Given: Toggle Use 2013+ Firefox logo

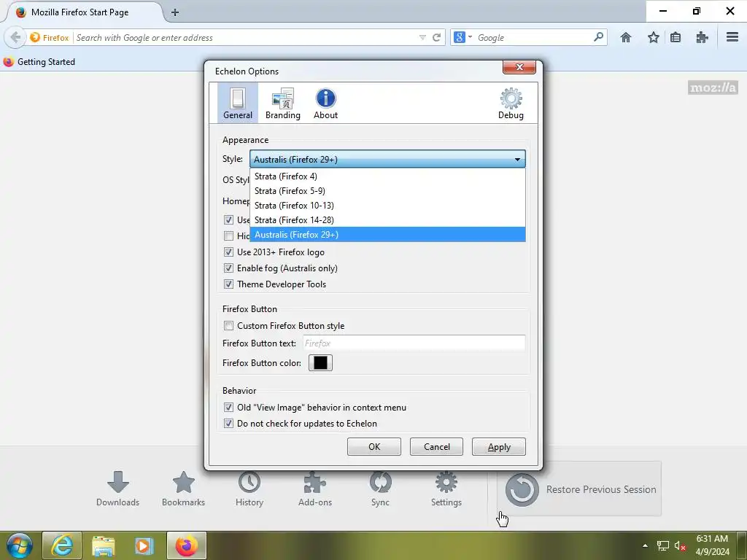Looking at the screenshot, I should click(228, 252).
